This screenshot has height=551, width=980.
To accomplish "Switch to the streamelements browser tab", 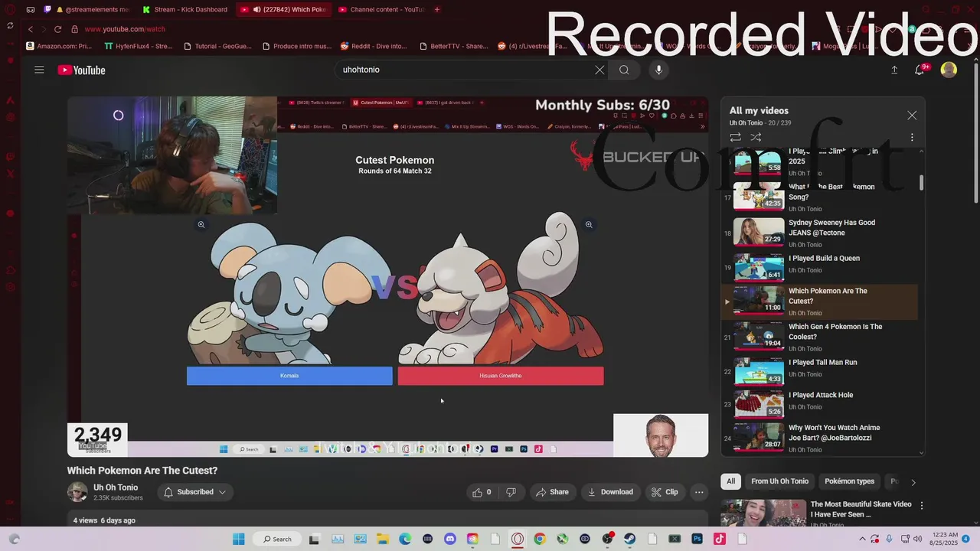I will point(89,9).
